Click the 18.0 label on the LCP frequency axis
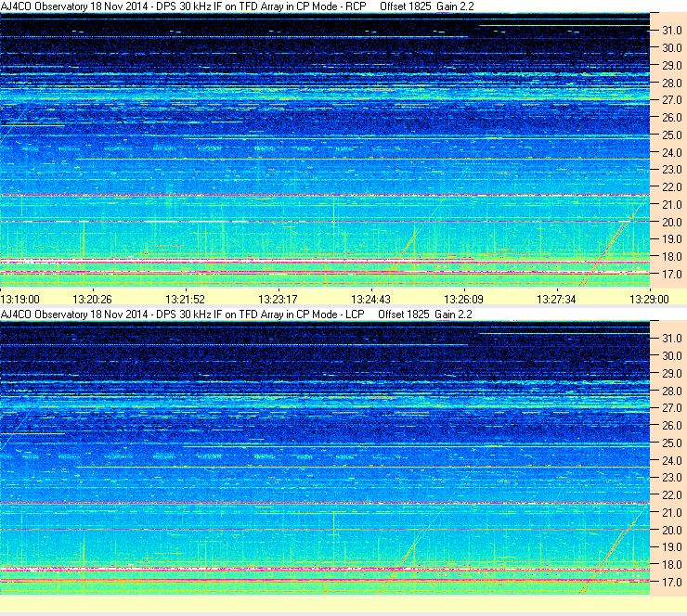Screen dimensions: 687x616 click(x=671, y=565)
